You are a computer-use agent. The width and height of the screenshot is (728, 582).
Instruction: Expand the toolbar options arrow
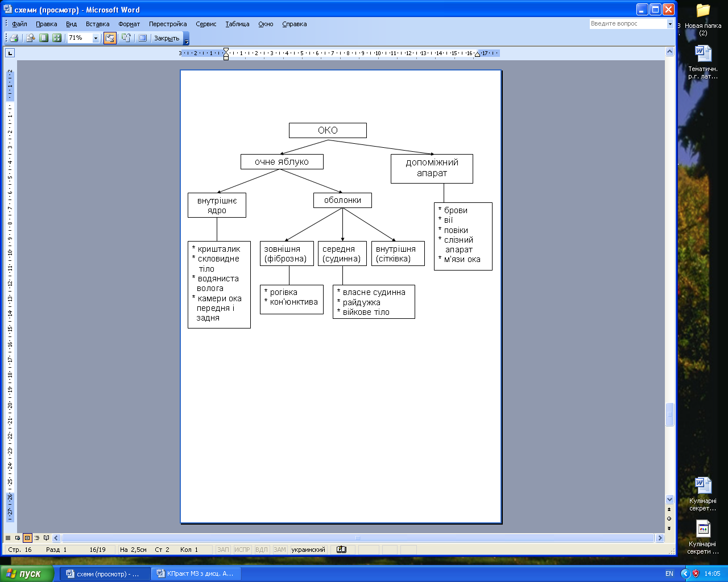(186, 39)
